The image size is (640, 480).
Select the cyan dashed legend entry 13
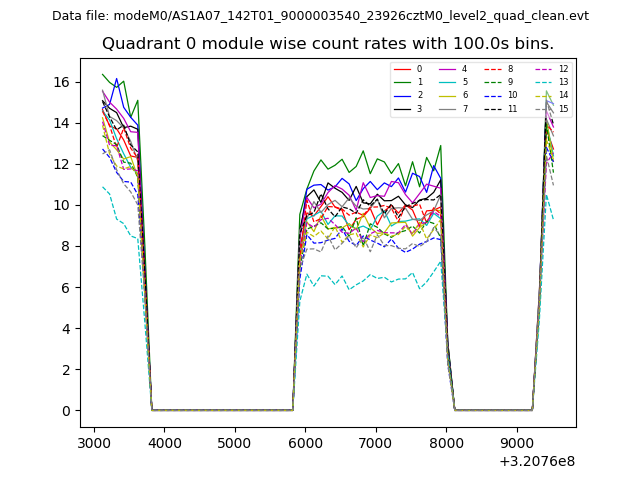[x=543, y=82]
